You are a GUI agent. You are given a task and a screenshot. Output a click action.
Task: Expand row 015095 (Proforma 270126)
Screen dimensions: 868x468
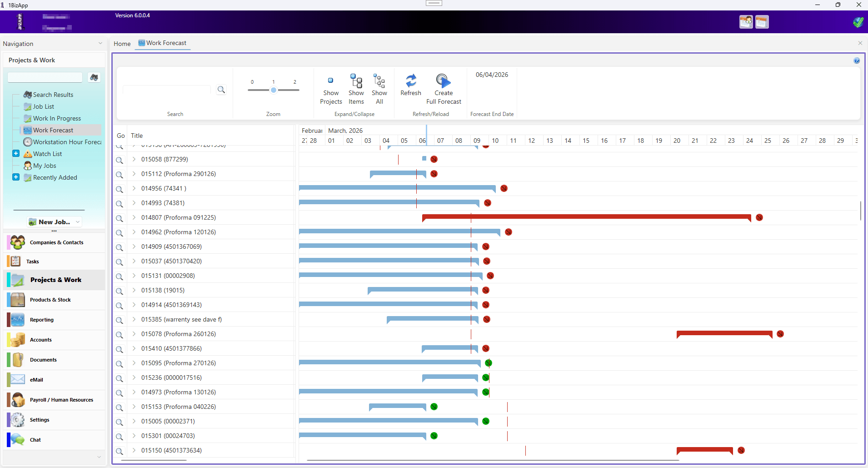(134, 363)
